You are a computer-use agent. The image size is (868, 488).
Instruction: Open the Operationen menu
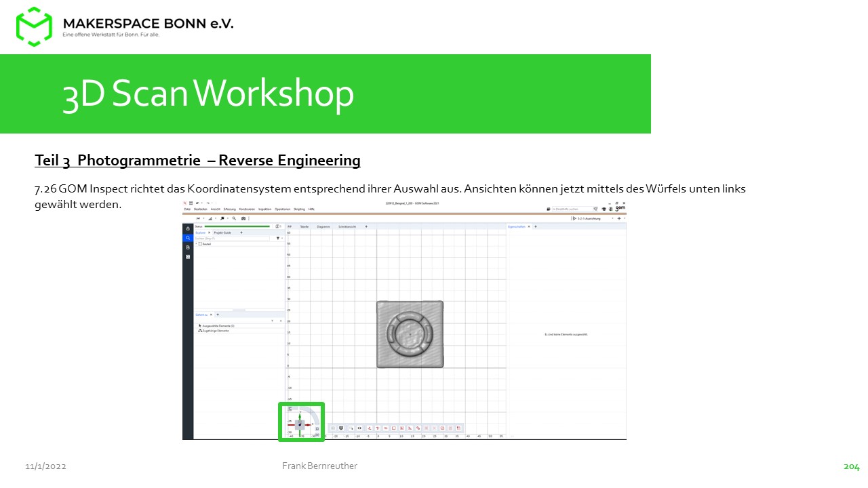[x=283, y=209]
